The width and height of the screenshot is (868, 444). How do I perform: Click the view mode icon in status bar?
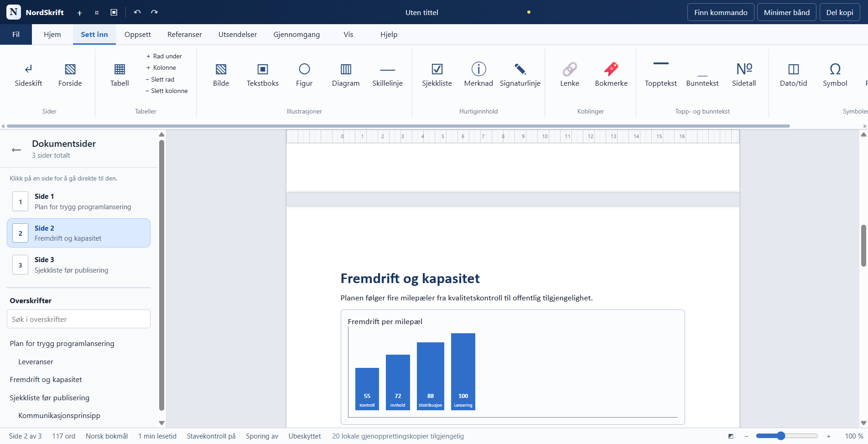(731, 436)
